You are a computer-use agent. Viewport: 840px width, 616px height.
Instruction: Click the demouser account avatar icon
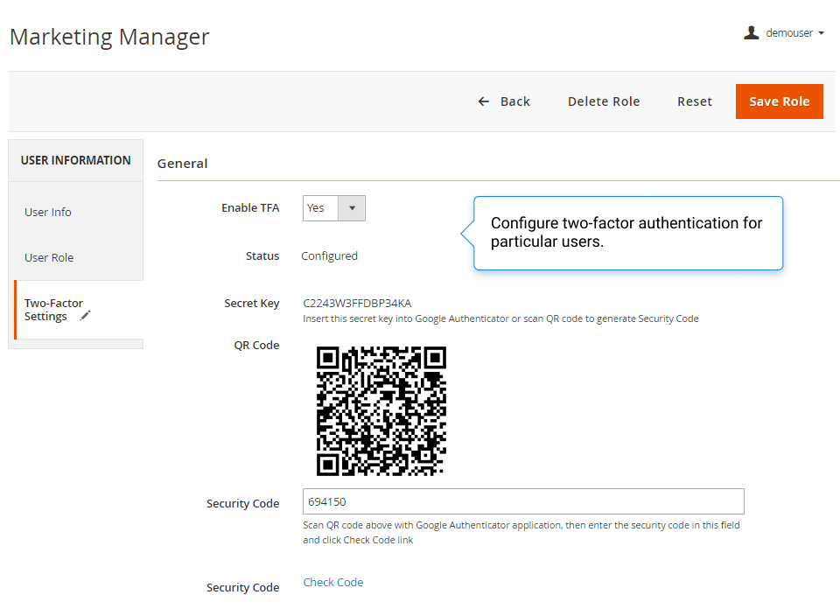tap(751, 32)
